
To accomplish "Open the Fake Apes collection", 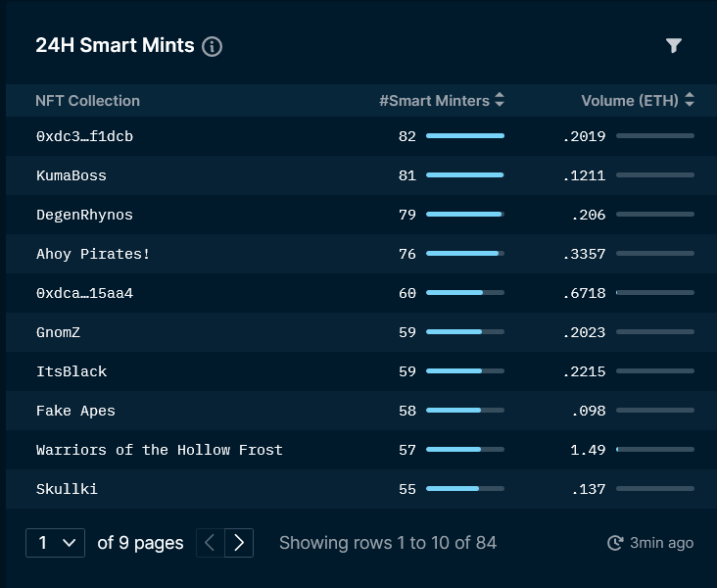I will (x=75, y=411).
